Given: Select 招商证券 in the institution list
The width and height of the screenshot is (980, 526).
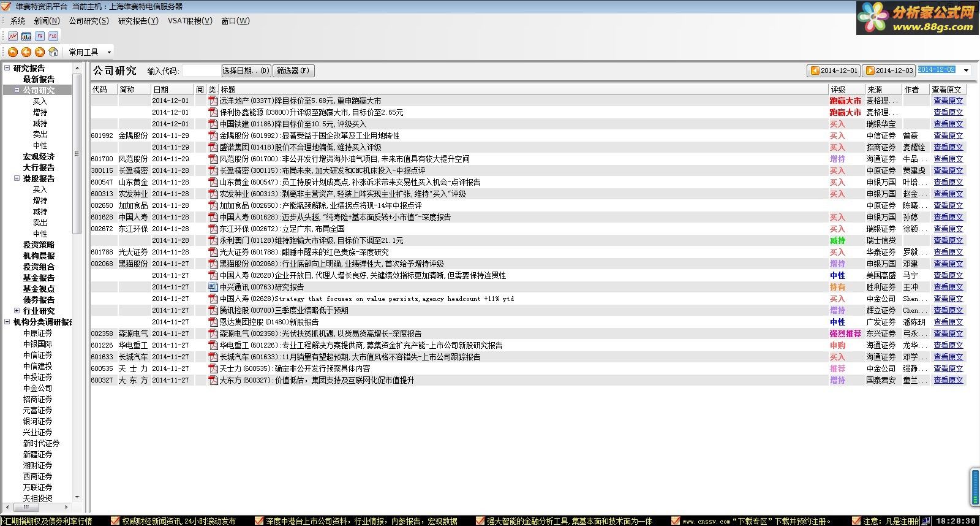Looking at the screenshot, I should pos(38,399).
